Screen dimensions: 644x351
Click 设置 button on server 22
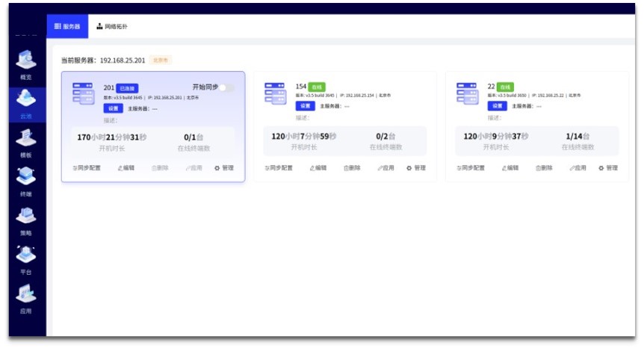point(498,106)
